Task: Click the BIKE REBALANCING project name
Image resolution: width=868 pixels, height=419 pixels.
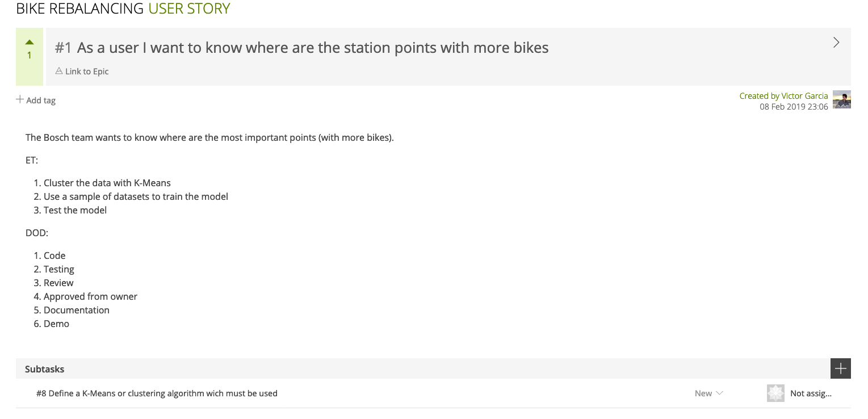Action: (80, 9)
